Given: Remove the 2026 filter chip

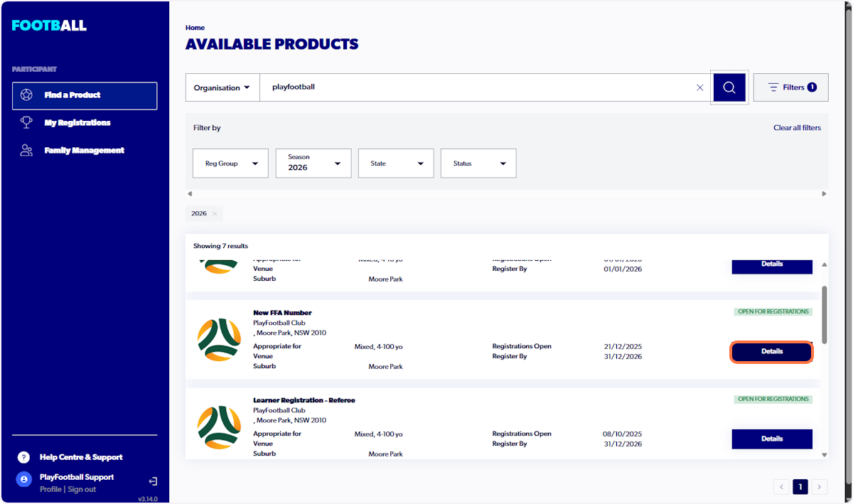Looking at the screenshot, I should point(214,213).
